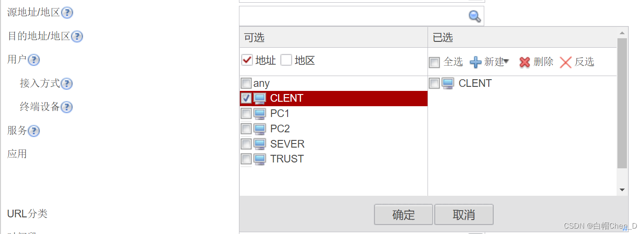644x234 pixels.
Task: Tick CLENT checkbox in 已选 list
Action: pyautogui.click(x=434, y=84)
